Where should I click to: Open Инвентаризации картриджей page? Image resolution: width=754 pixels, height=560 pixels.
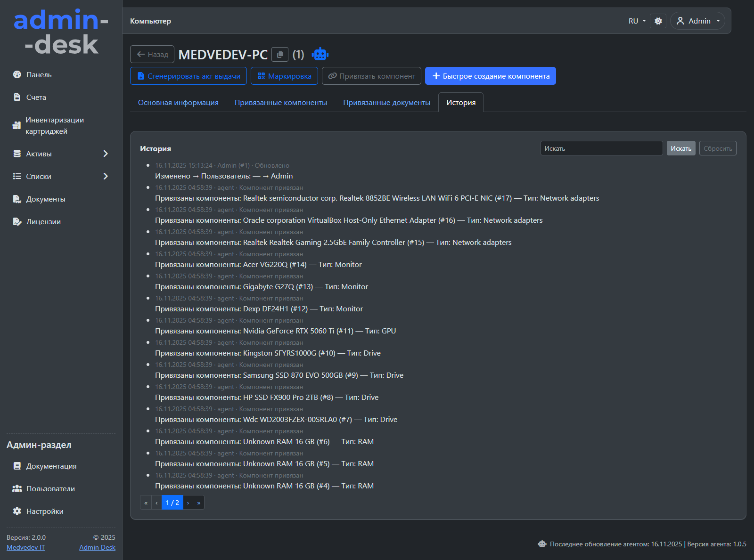54,126
